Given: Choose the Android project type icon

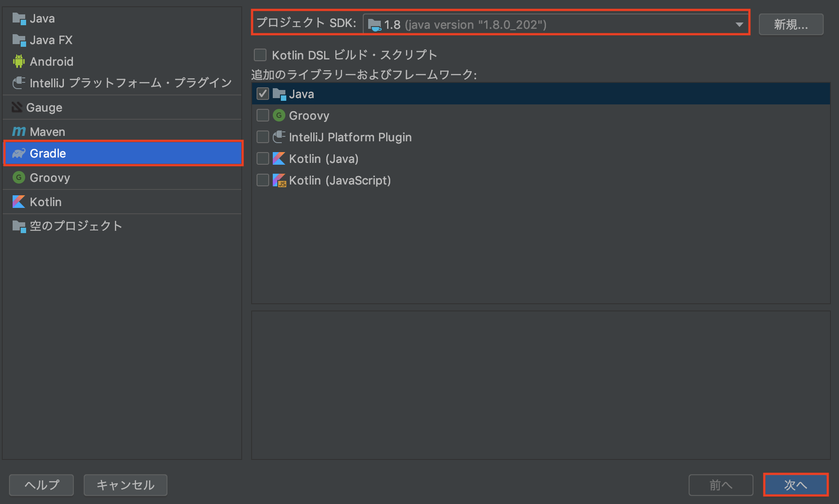Looking at the screenshot, I should click(x=19, y=61).
